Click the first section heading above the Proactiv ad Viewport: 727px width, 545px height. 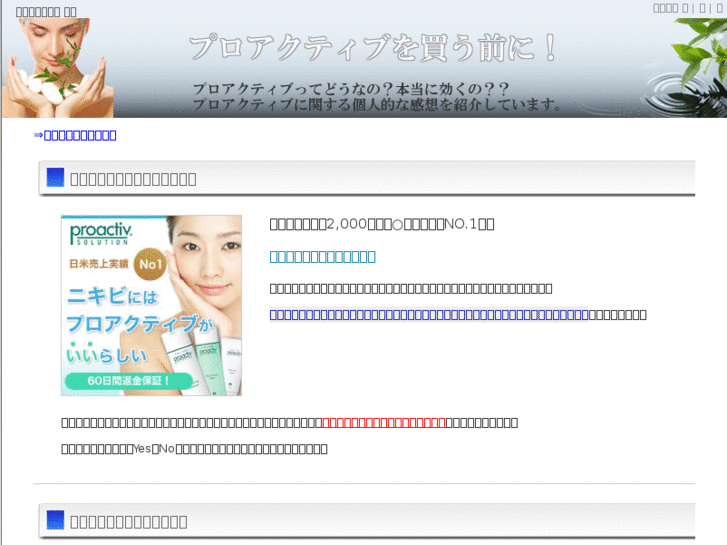click(133, 179)
